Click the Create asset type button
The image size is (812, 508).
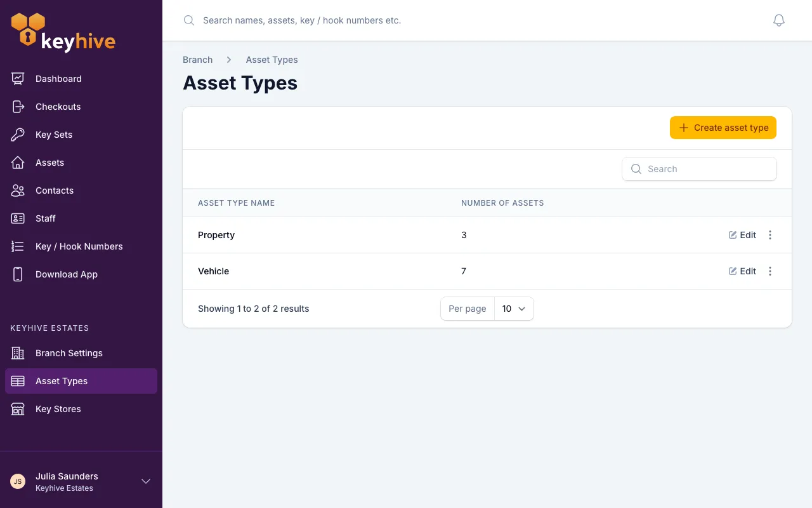coord(723,128)
